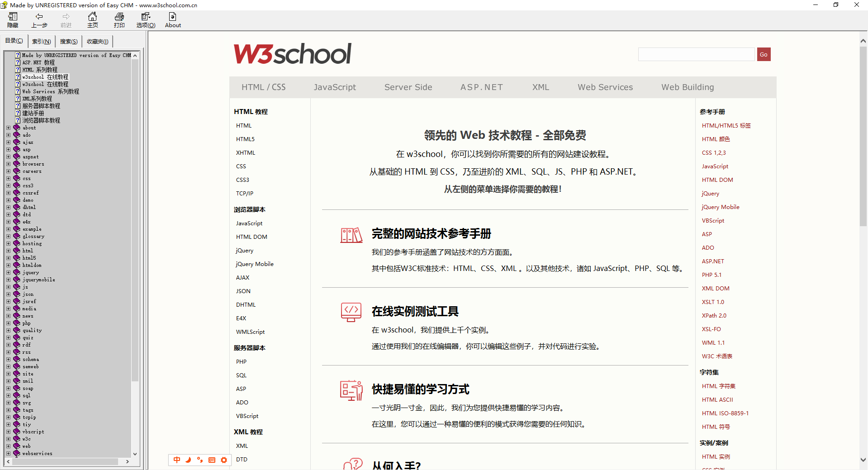
Task: Click the Hide panel toolbar icon
Action: [13, 17]
